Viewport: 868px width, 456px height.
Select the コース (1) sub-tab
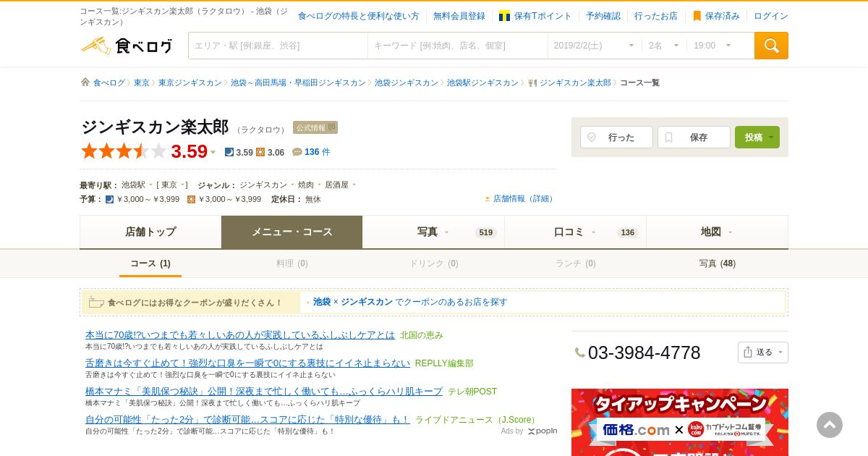click(x=150, y=263)
